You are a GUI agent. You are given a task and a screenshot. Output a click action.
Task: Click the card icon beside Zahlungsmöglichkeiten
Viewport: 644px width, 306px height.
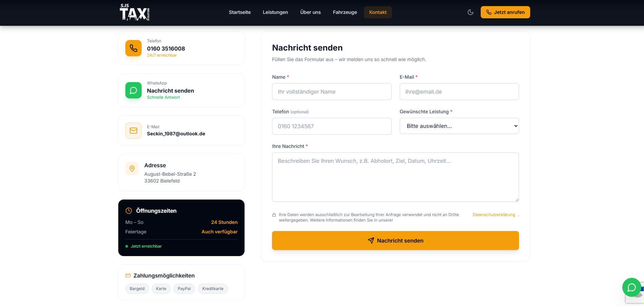coord(128,275)
